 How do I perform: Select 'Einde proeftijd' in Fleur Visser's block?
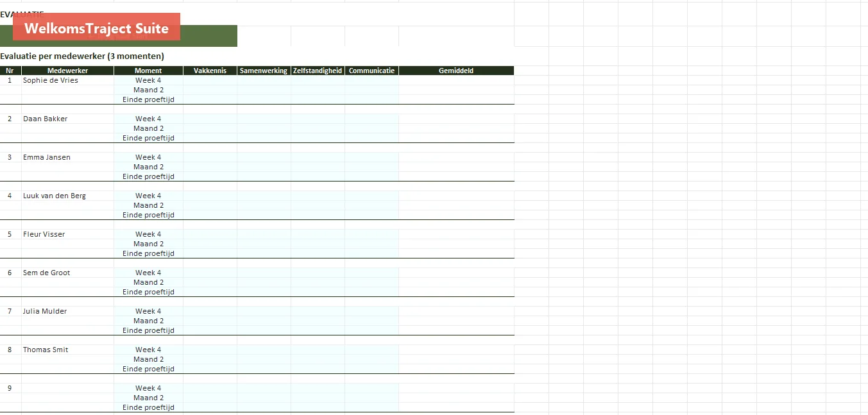point(148,253)
